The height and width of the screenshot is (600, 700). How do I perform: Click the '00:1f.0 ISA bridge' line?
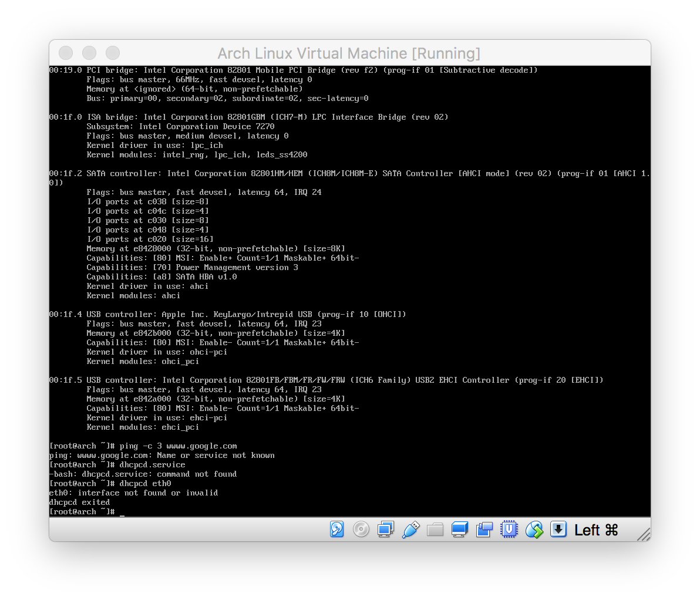(248, 117)
